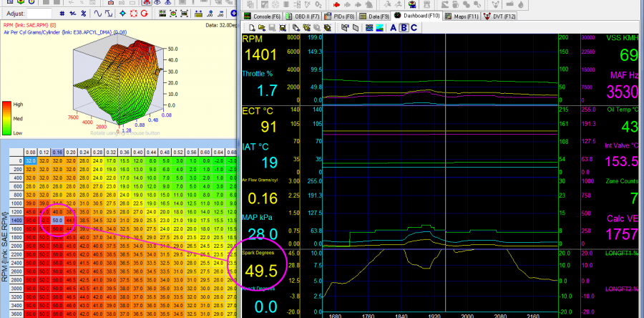Click the smooth sine-wave icon

[x=98, y=13]
